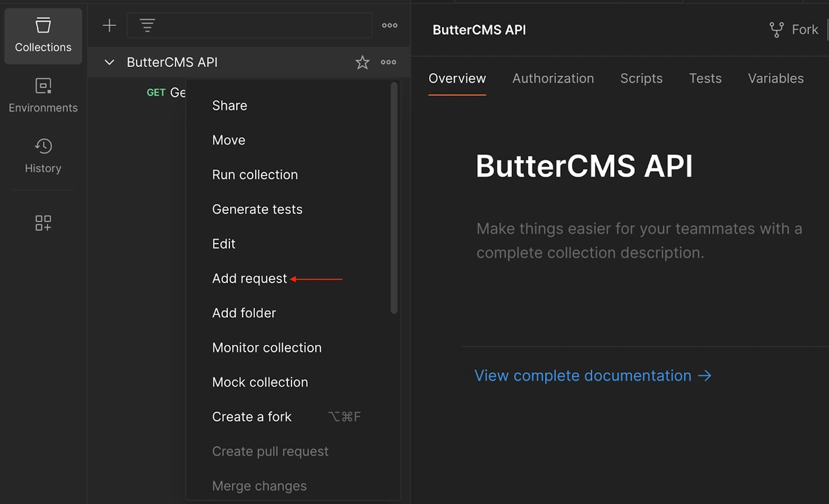The height and width of the screenshot is (504, 829).
Task: Star the ButterCMS API collection
Action: pos(363,63)
